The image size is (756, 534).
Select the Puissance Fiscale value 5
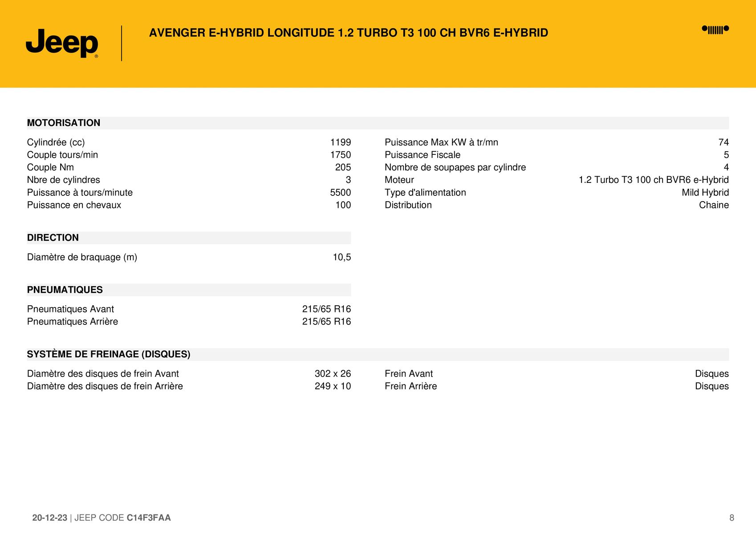727,155
